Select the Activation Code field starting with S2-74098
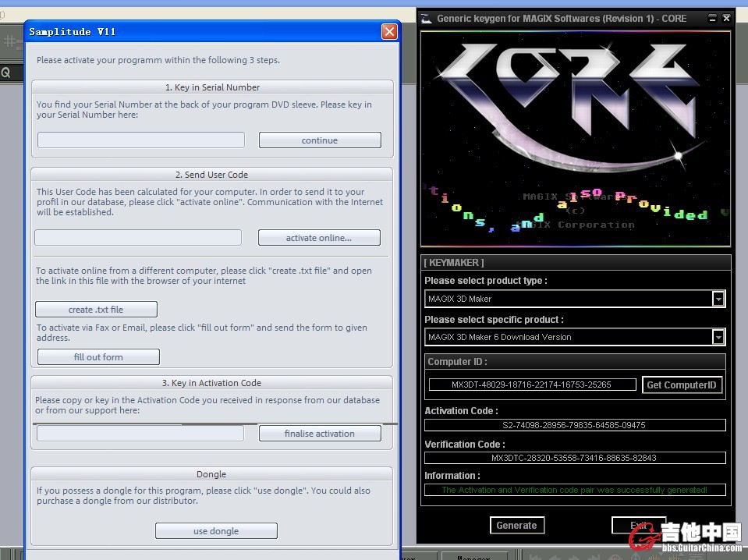The image size is (748, 560). tap(575, 425)
